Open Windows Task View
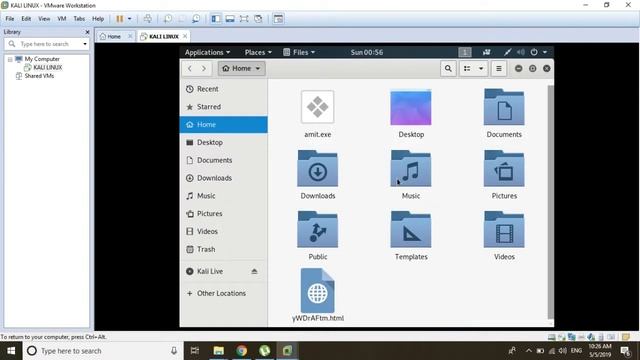Image resolution: width=640 pixels, height=360 pixels. tap(195, 351)
